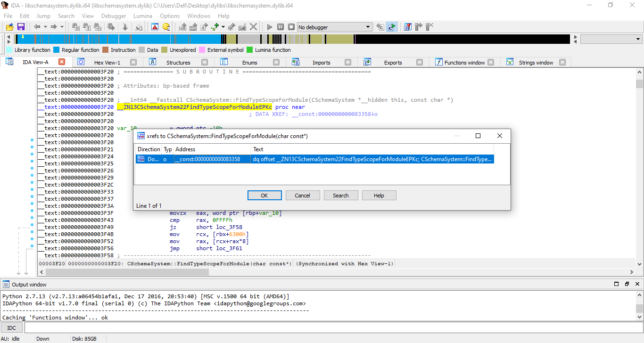This screenshot has height=343, width=644.
Task: Open the Windows menu
Action: pos(198,16)
